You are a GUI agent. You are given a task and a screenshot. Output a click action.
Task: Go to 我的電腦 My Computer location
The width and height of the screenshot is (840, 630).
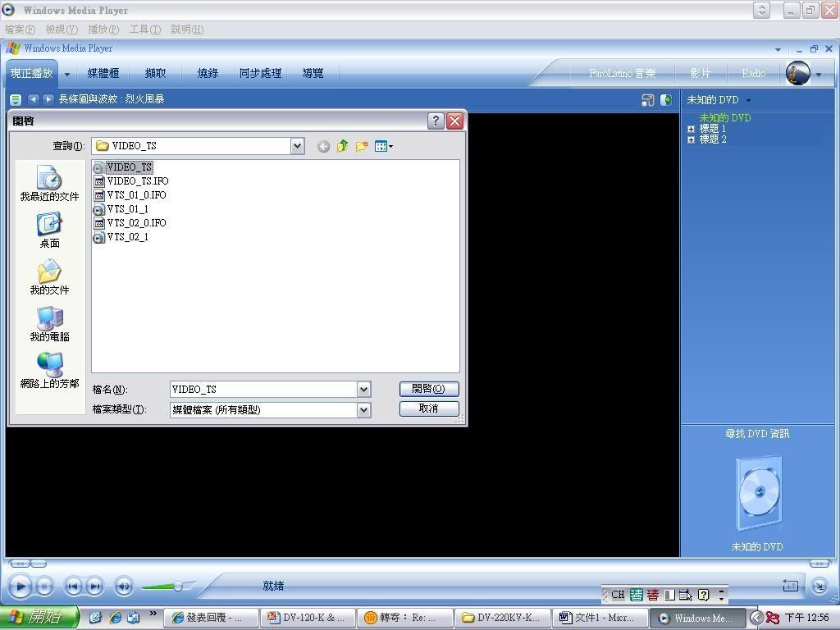[x=49, y=323]
